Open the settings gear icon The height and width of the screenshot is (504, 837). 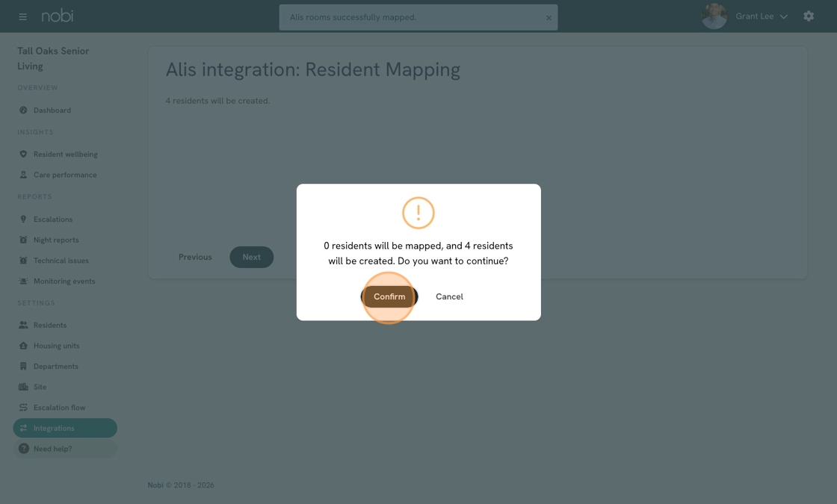tap(809, 16)
